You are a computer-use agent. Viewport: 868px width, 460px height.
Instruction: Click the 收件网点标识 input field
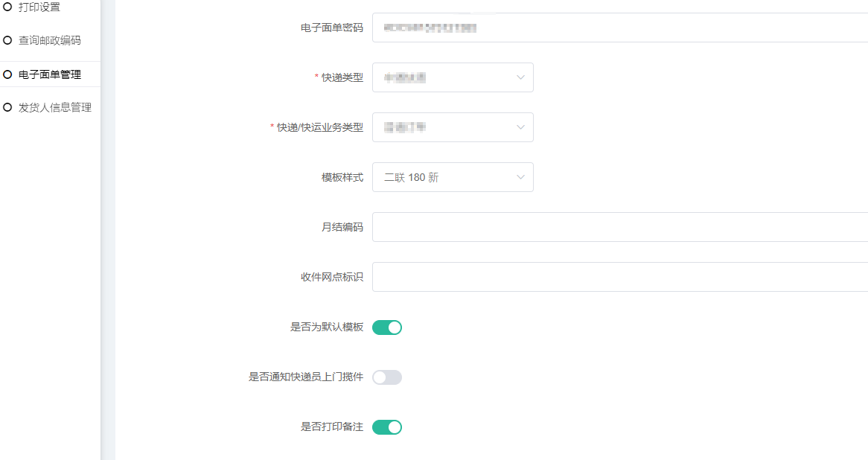(619, 277)
